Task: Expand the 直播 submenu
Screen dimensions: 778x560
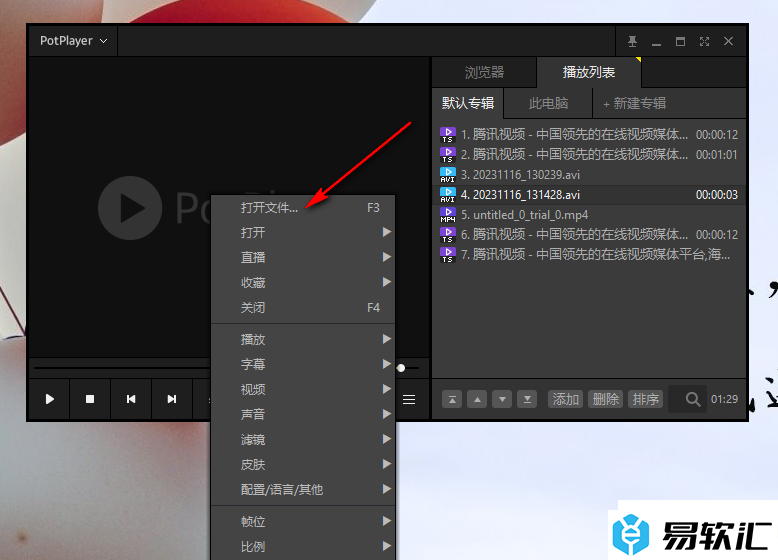Action: [303, 257]
